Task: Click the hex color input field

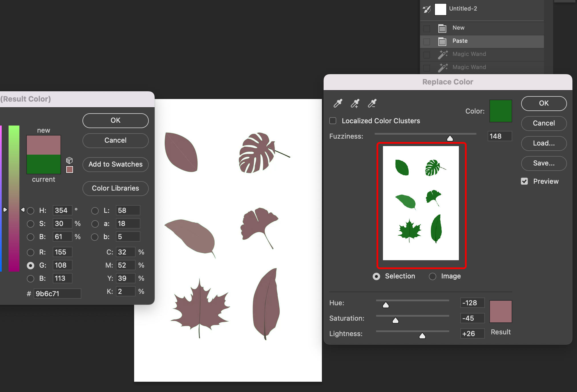Action: (x=57, y=294)
